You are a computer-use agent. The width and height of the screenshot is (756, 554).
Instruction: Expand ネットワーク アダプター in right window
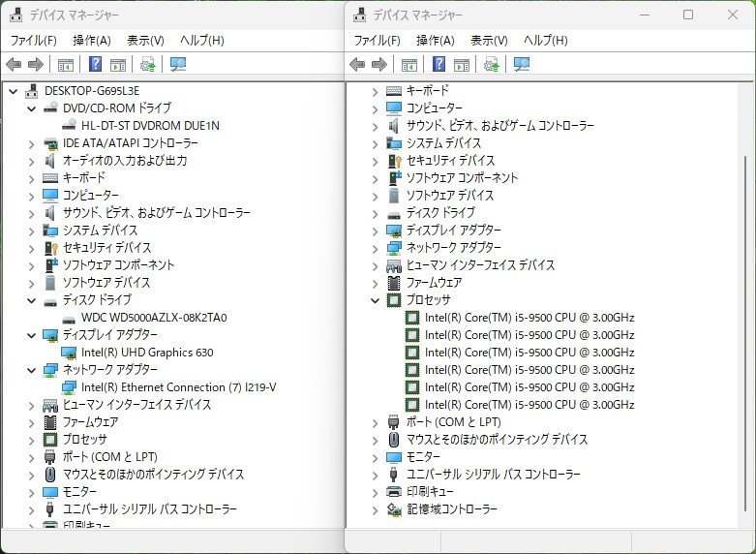(376, 249)
